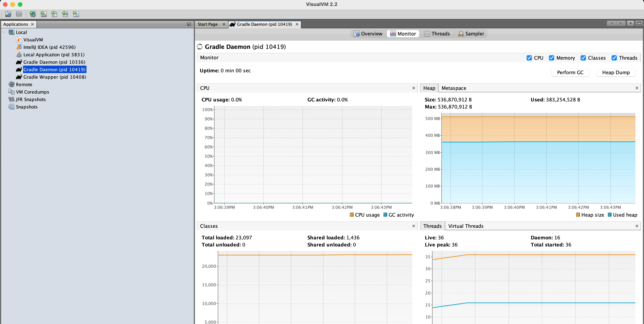Click the Used heap legend color swatch

[x=610, y=215]
